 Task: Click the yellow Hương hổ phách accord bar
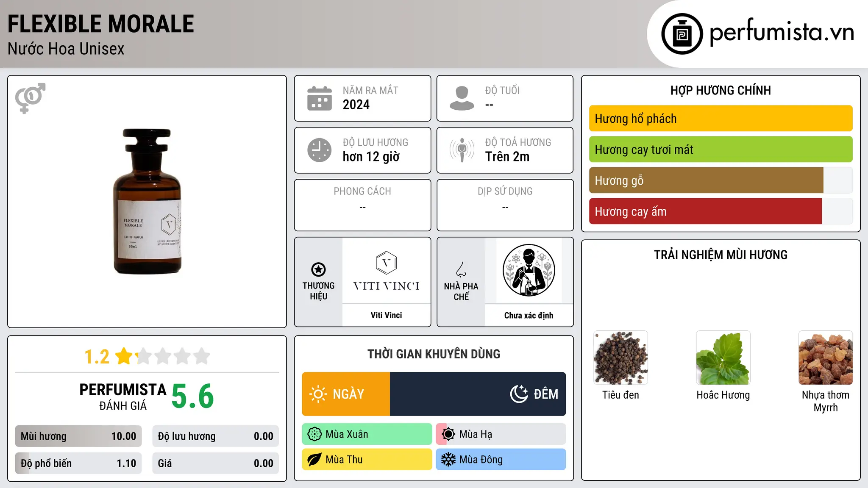tap(721, 119)
